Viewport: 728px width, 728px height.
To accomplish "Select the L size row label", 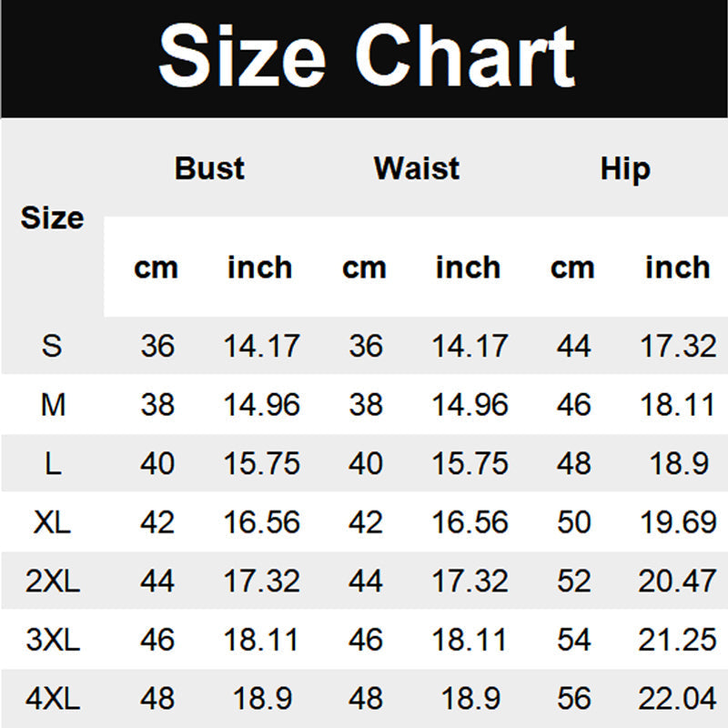I will pyautogui.click(x=53, y=464).
